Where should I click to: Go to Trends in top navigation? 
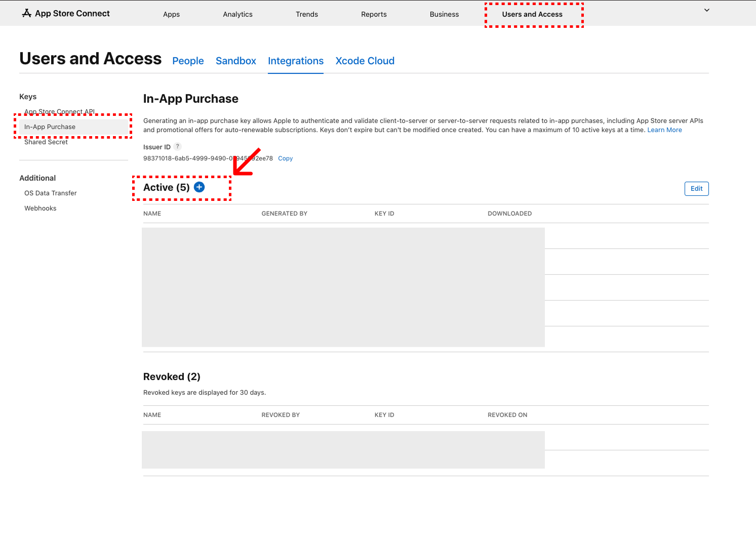click(307, 14)
